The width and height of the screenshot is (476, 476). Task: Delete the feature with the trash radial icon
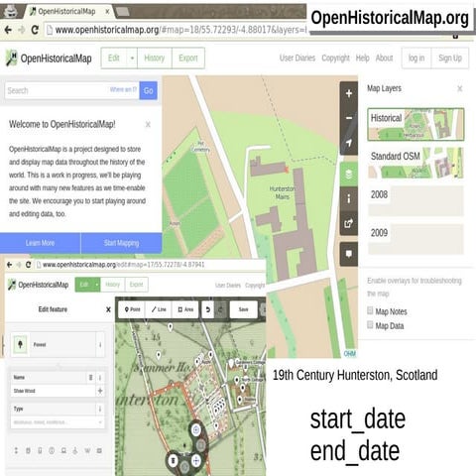coord(173,460)
